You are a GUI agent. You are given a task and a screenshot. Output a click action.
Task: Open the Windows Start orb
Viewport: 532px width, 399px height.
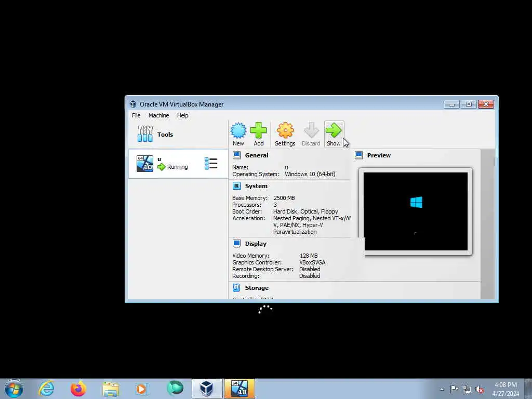coord(14,389)
